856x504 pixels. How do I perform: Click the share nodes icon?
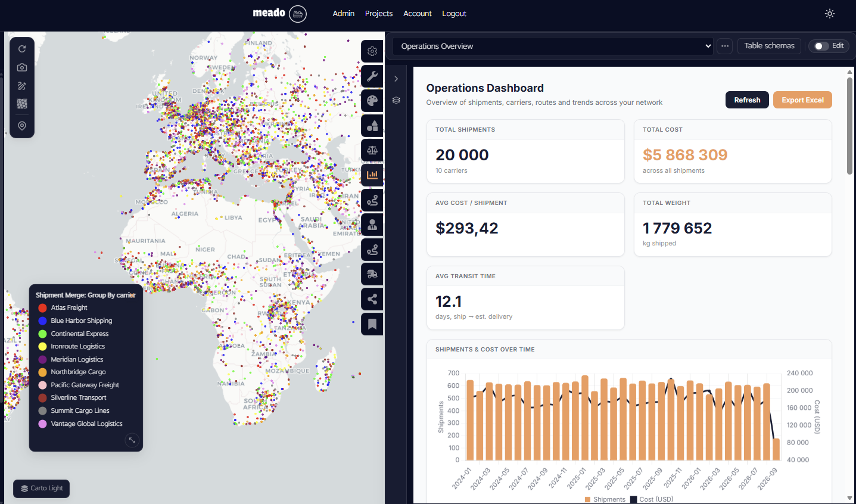(372, 299)
